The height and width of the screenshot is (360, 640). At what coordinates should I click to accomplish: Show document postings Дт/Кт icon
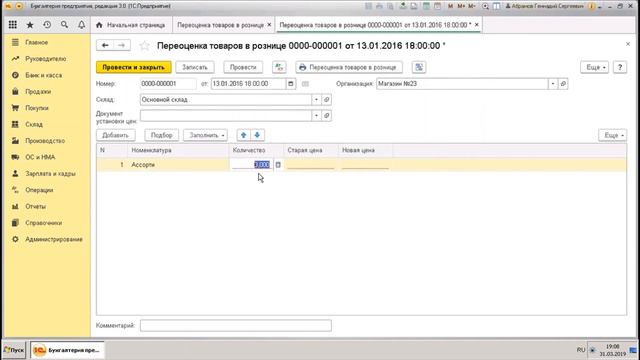[x=279, y=67]
